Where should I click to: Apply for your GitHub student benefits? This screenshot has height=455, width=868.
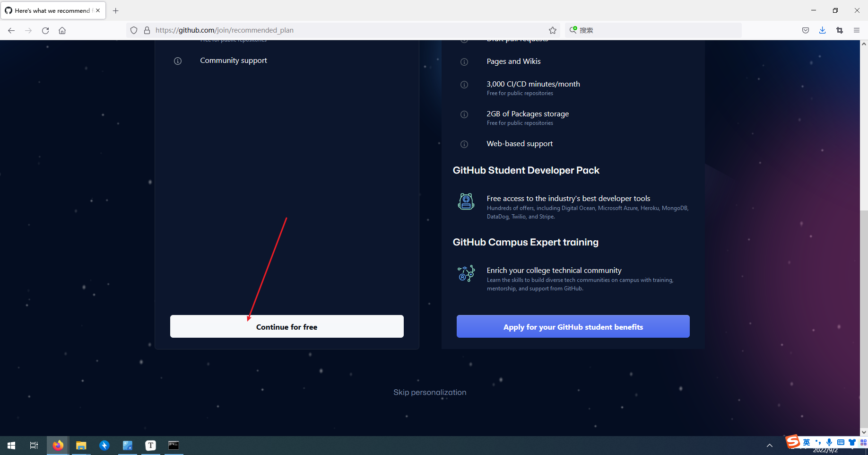pos(573,326)
